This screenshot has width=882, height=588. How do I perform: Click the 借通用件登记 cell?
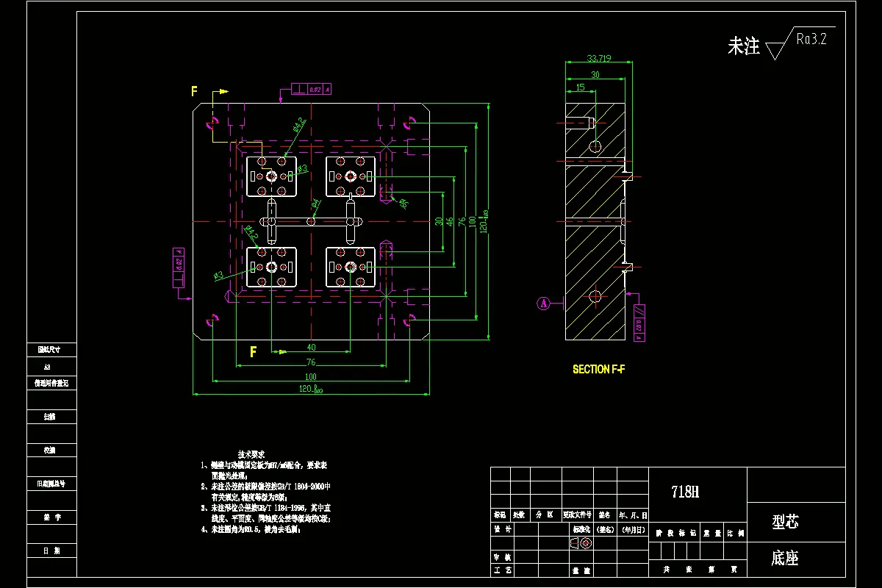coord(51,383)
